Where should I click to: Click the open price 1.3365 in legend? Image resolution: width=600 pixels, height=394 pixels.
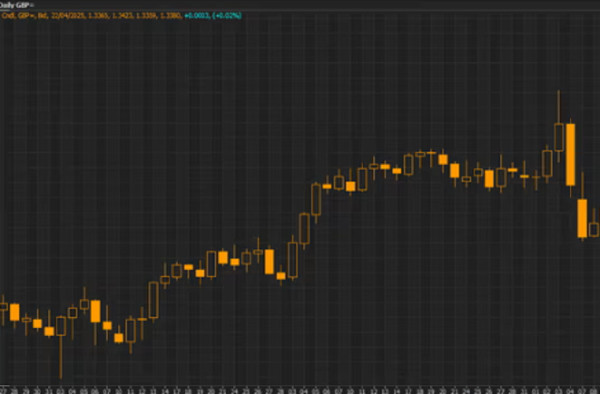(99, 16)
